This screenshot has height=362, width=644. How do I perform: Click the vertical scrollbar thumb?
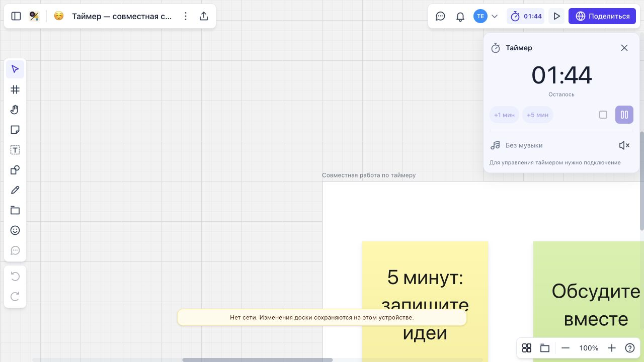[x=642, y=181]
